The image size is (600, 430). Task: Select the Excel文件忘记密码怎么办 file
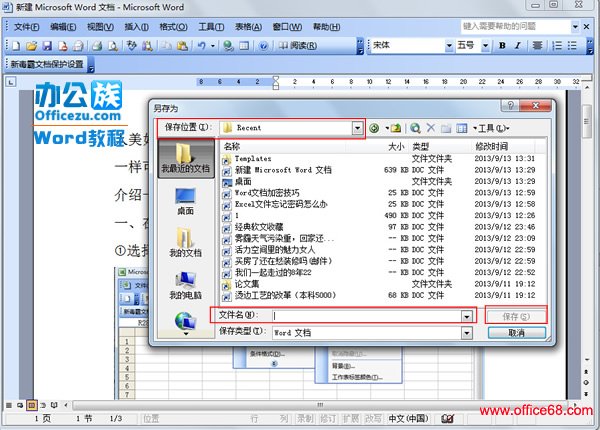click(281, 204)
